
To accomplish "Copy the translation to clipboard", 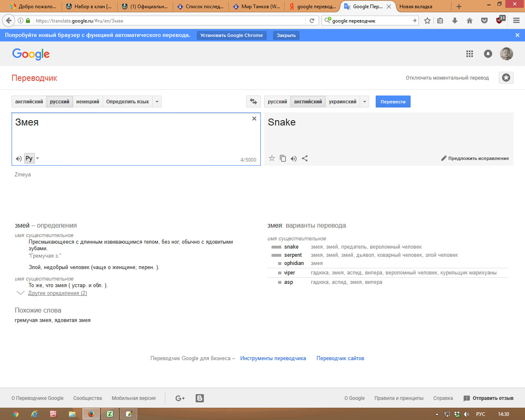I will [283, 158].
